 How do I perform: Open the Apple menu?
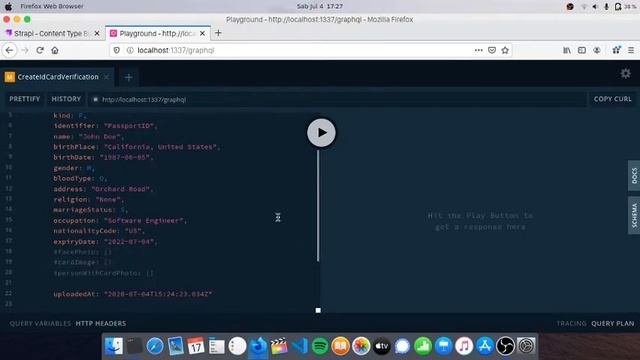8,6
